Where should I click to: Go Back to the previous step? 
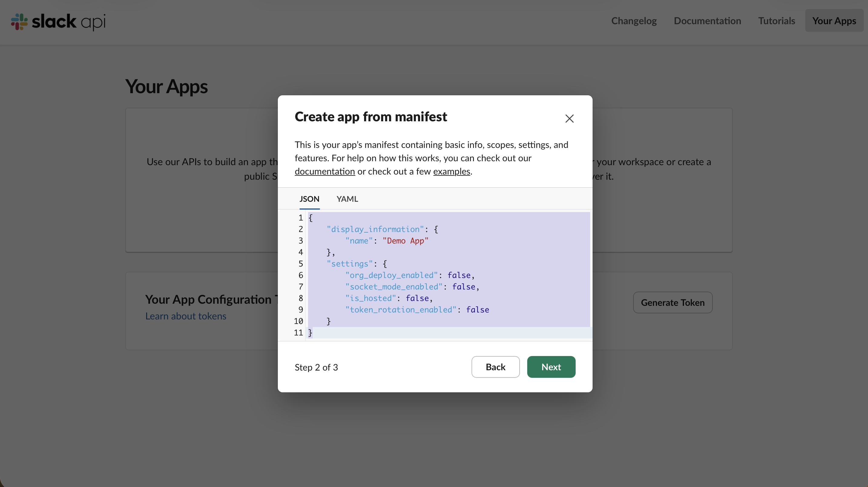click(x=495, y=367)
